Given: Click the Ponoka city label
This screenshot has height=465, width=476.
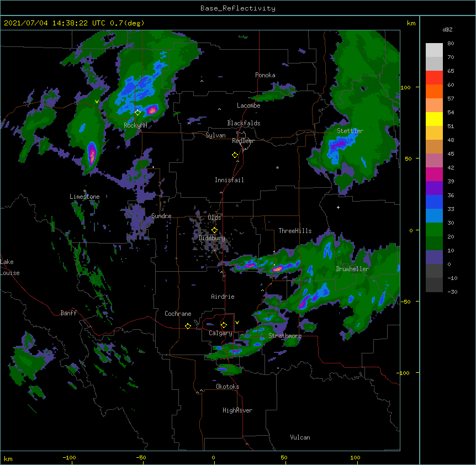Looking at the screenshot, I should 265,75.
